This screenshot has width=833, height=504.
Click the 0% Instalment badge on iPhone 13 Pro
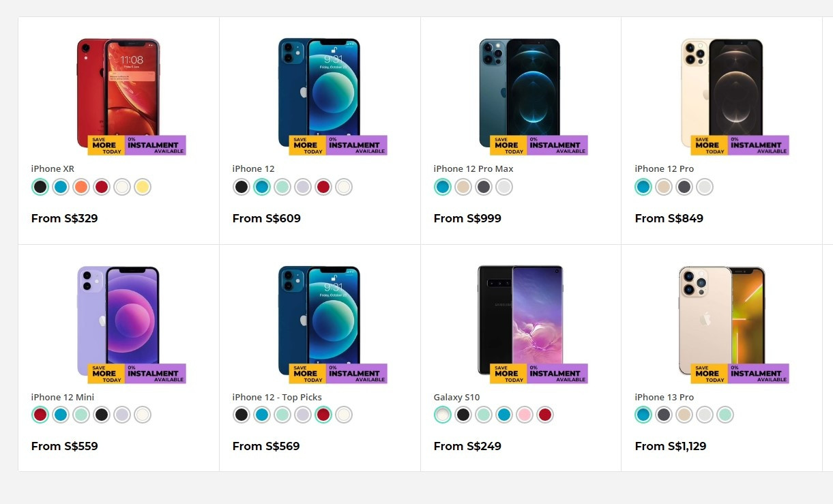tap(759, 373)
